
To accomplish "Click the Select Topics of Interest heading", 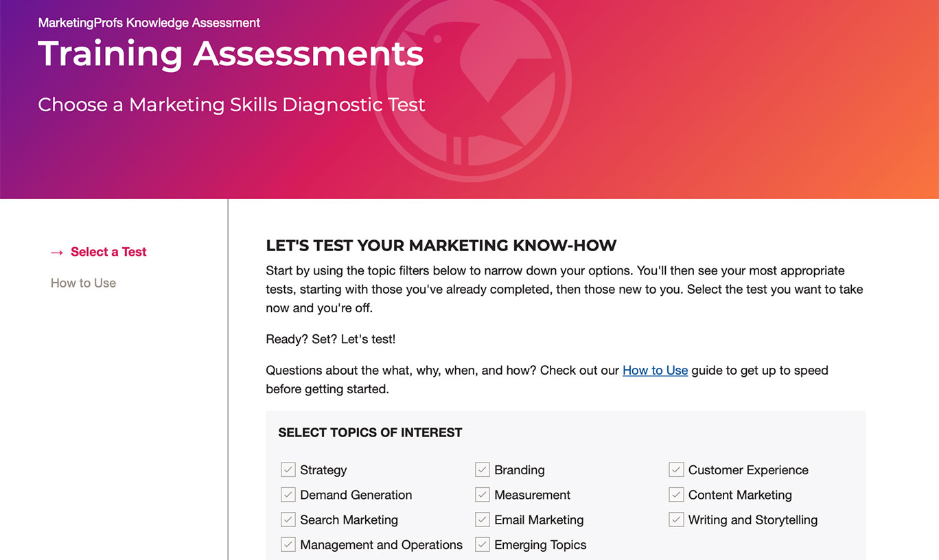I will pyautogui.click(x=370, y=432).
